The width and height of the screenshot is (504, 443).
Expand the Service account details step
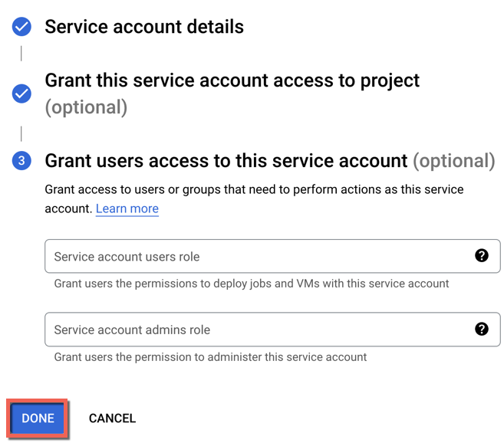144,27
